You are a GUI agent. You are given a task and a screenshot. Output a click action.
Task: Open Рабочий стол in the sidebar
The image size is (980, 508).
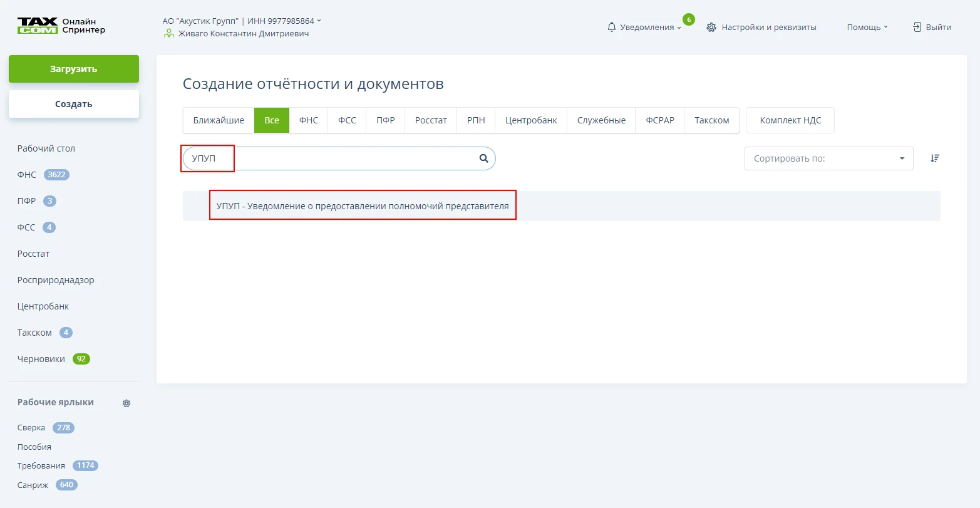pos(46,148)
